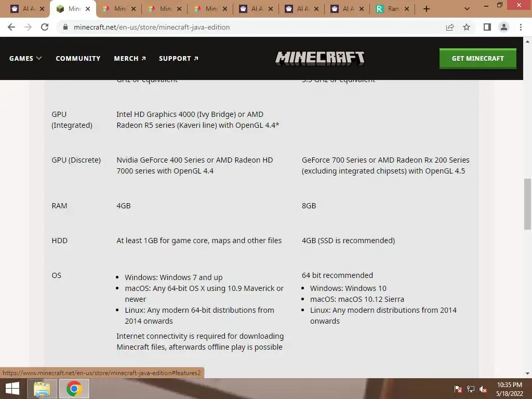View site security lock info

pos(65,27)
